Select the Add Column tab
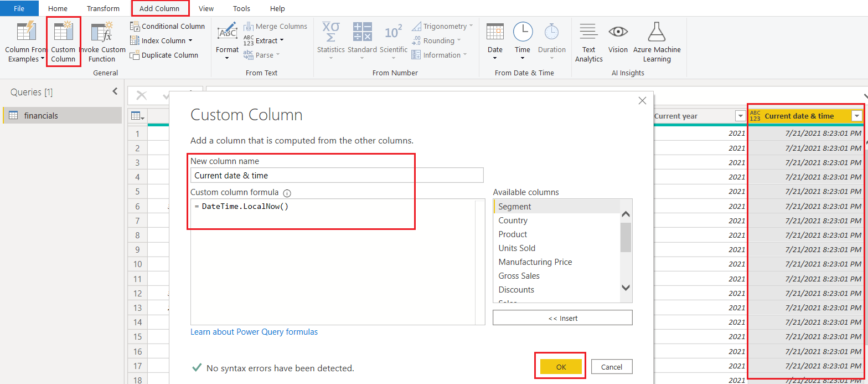 click(159, 8)
